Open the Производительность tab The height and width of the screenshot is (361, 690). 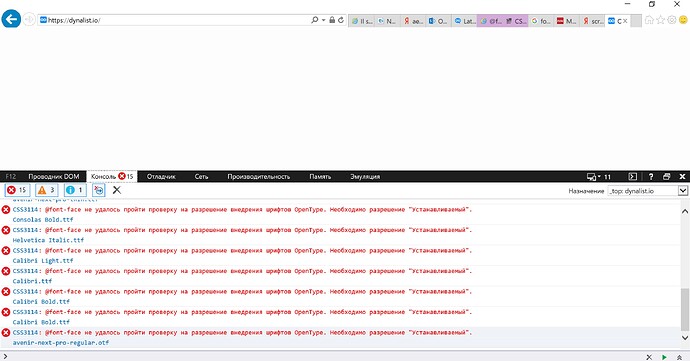pos(259,177)
